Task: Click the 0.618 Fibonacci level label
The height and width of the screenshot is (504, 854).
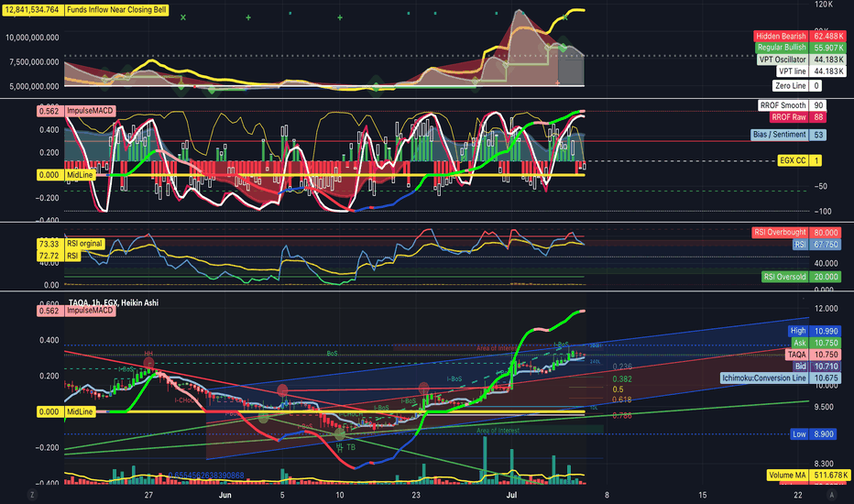Action: (x=622, y=400)
